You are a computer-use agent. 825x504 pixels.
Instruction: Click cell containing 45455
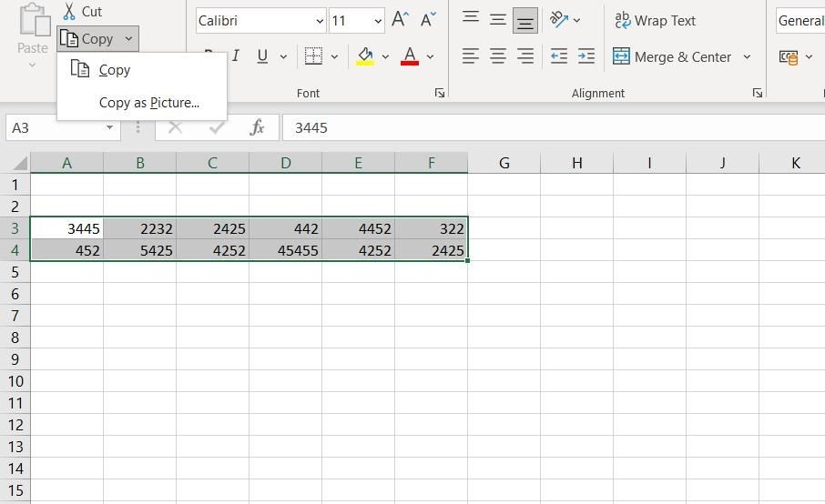tap(285, 250)
